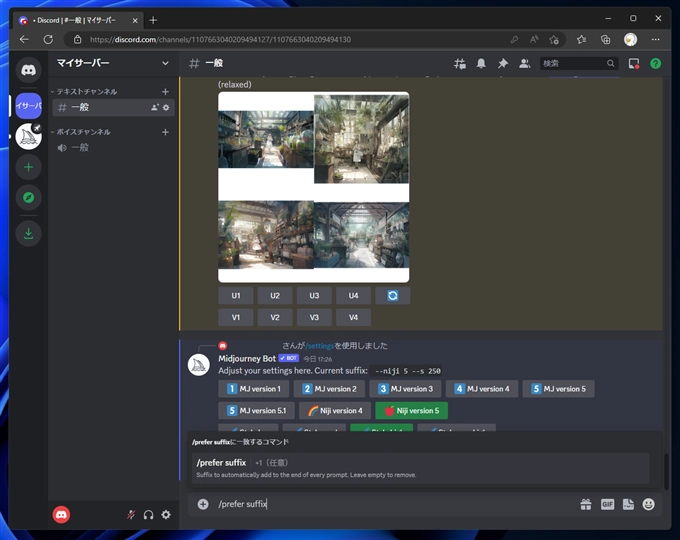Create channel plus next to ボイスチャンネル

[x=165, y=132]
